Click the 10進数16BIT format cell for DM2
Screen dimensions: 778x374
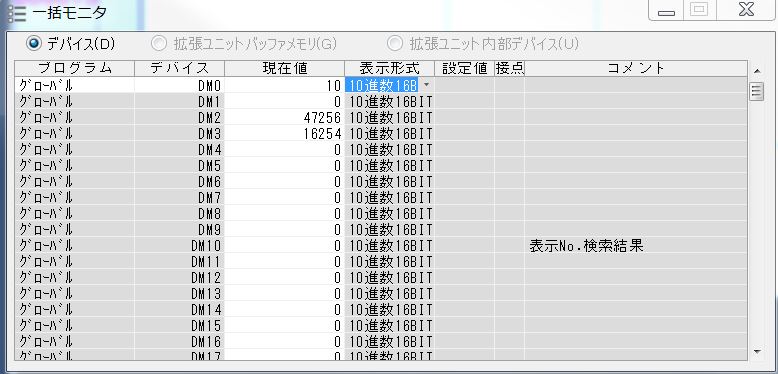point(389,117)
